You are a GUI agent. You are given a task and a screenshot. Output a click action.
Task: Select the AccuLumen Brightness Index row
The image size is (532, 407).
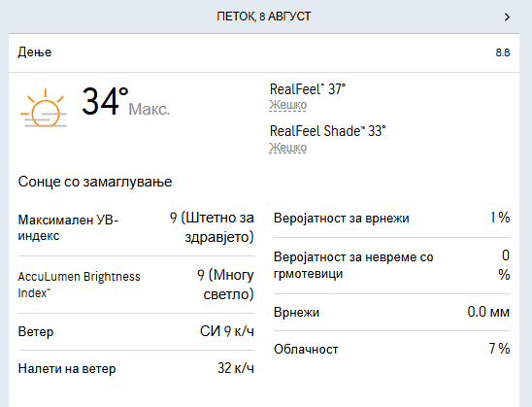pos(136,285)
